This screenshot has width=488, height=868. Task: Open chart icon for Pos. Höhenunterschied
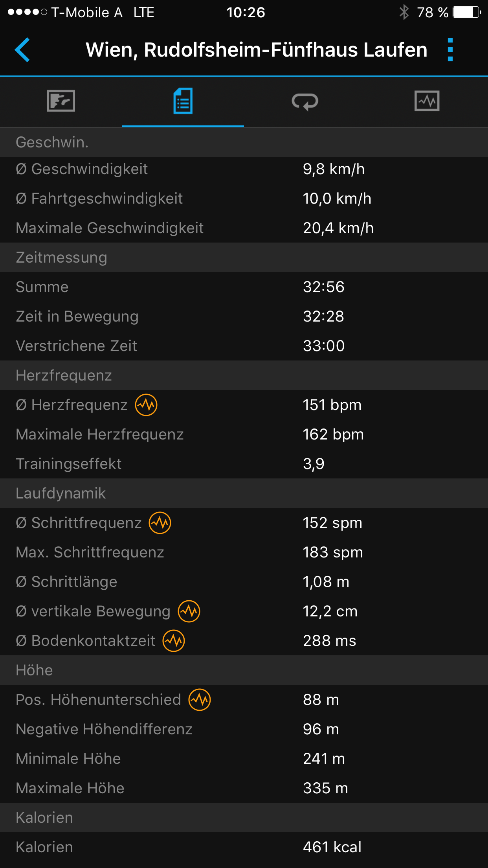pyautogui.click(x=200, y=700)
